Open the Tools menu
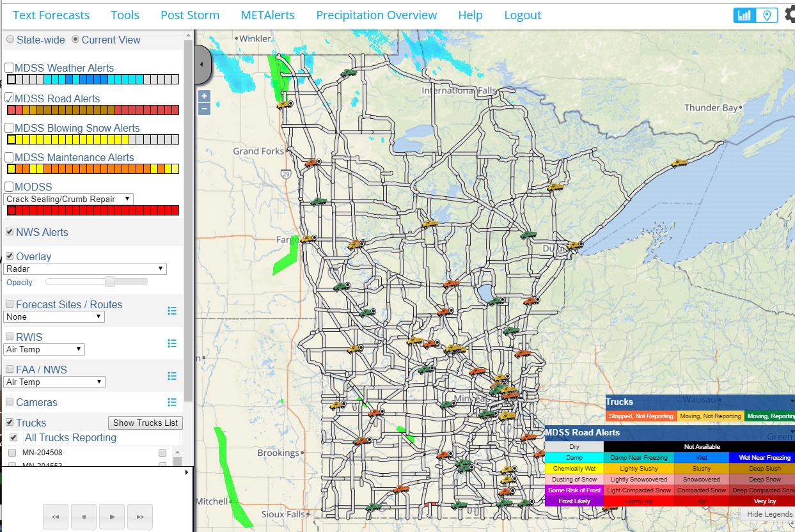The width and height of the screenshot is (795, 532). pyautogui.click(x=125, y=15)
